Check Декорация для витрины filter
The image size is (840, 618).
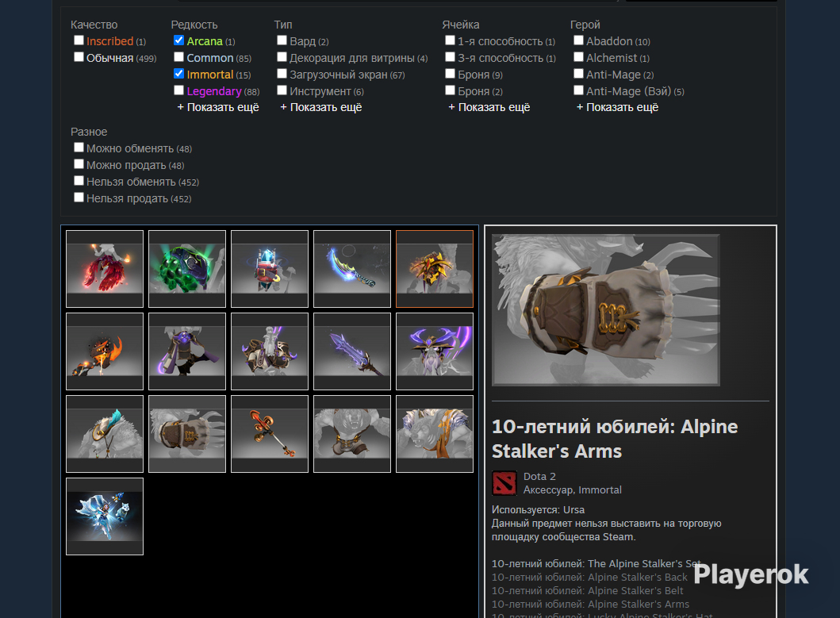coord(282,57)
